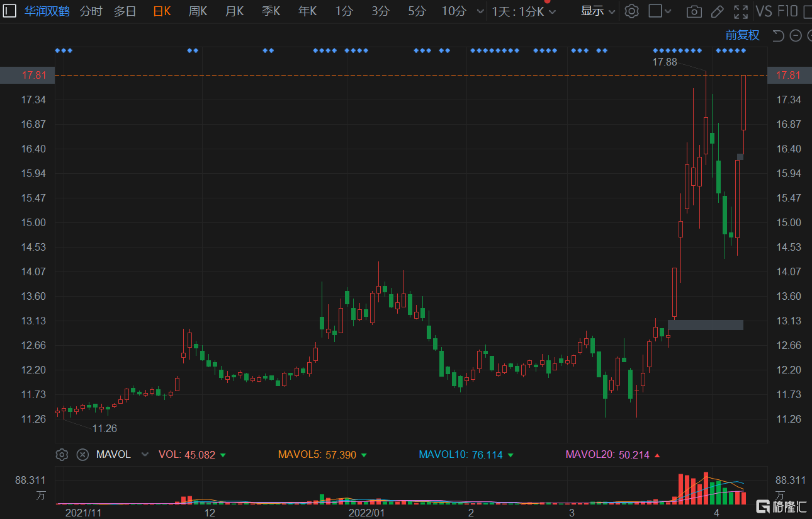This screenshot has height=519, width=812.
Task: Toggle 前复权 price adjustment
Action: [742, 35]
